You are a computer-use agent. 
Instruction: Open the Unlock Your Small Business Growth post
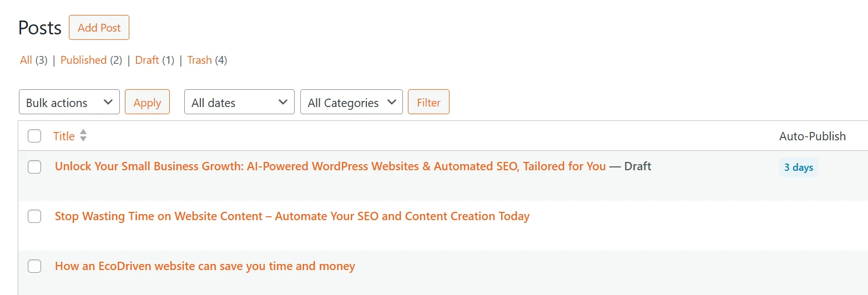330,166
